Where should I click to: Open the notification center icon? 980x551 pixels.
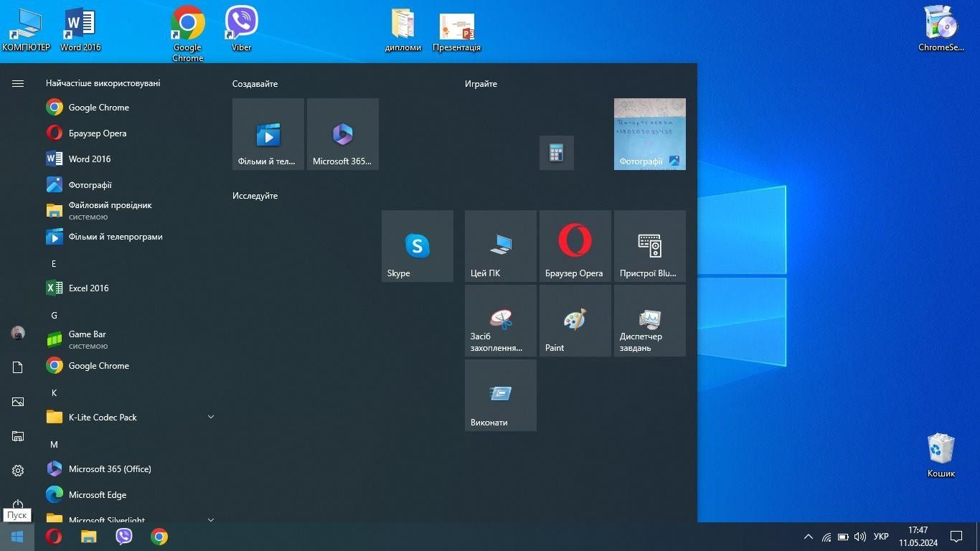click(956, 537)
